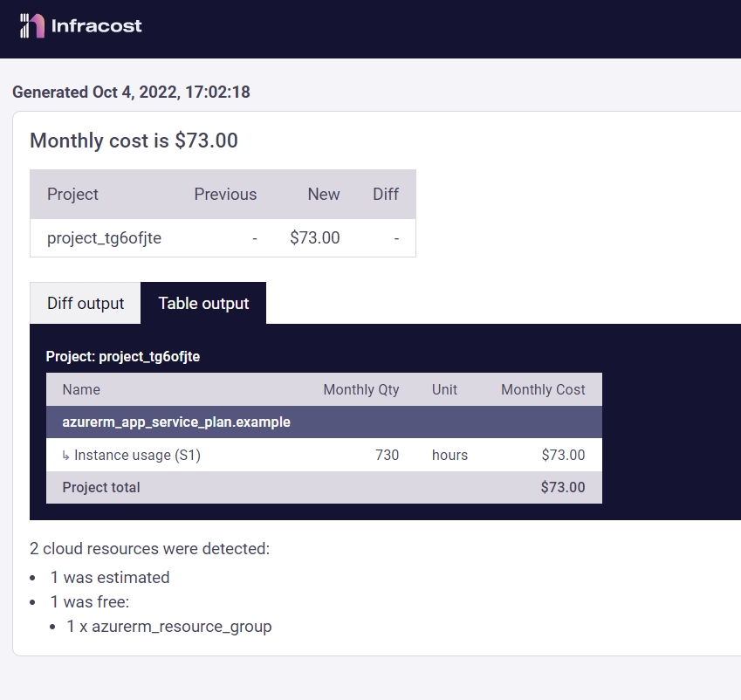Click the Project total row label
Viewport: 741px width, 700px height.
(x=101, y=488)
